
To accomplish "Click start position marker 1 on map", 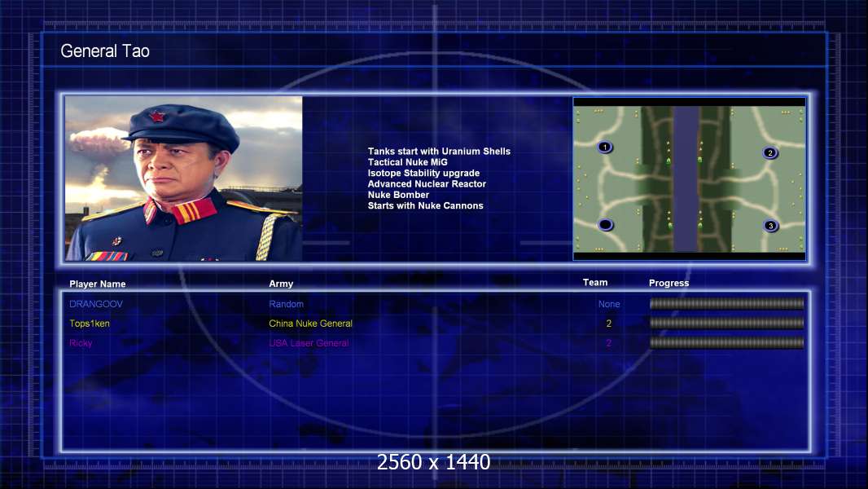I will pyautogui.click(x=605, y=148).
